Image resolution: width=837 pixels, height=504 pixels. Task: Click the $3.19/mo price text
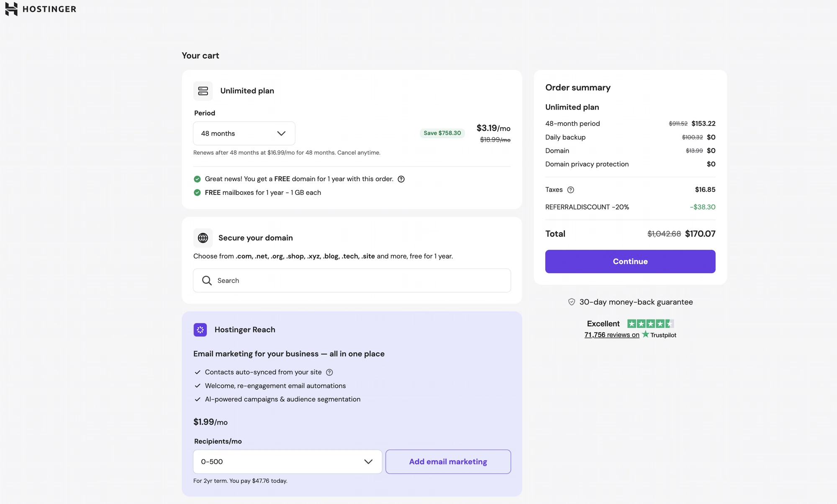tap(493, 128)
